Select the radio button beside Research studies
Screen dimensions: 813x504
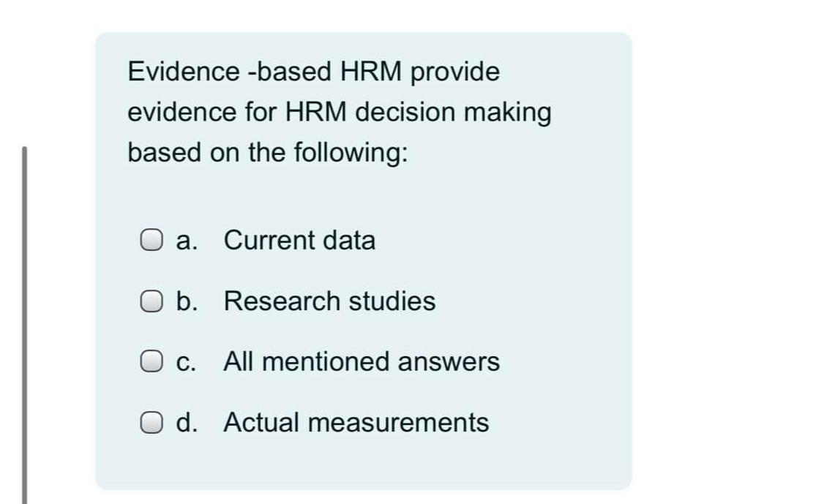(151, 300)
